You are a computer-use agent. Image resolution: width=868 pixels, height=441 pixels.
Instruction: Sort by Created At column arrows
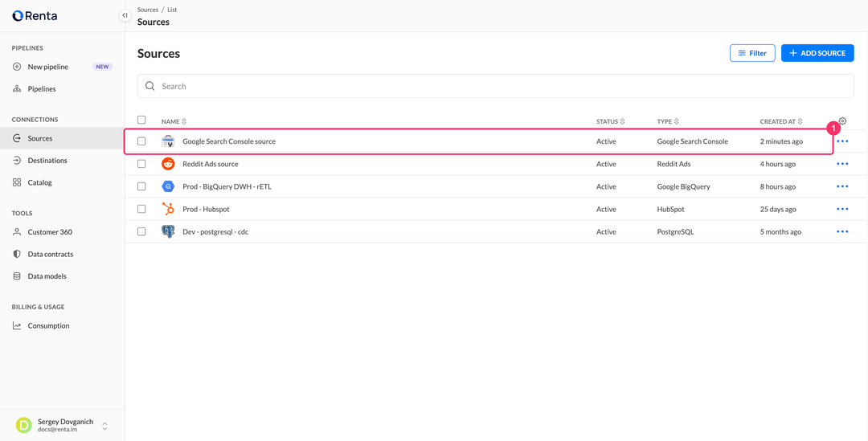point(800,121)
